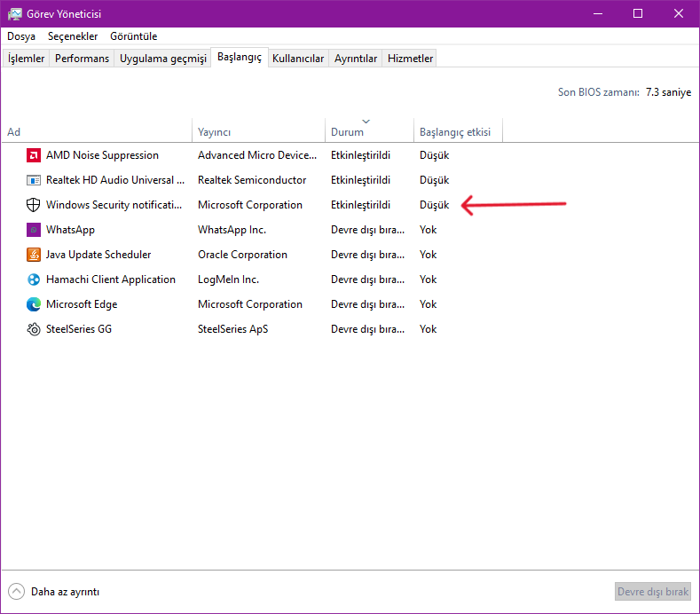Screen dimensions: 700x614
Task: Click Devre dışı bıra... status in WhatsApp row
Action: [x=367, y=230]
